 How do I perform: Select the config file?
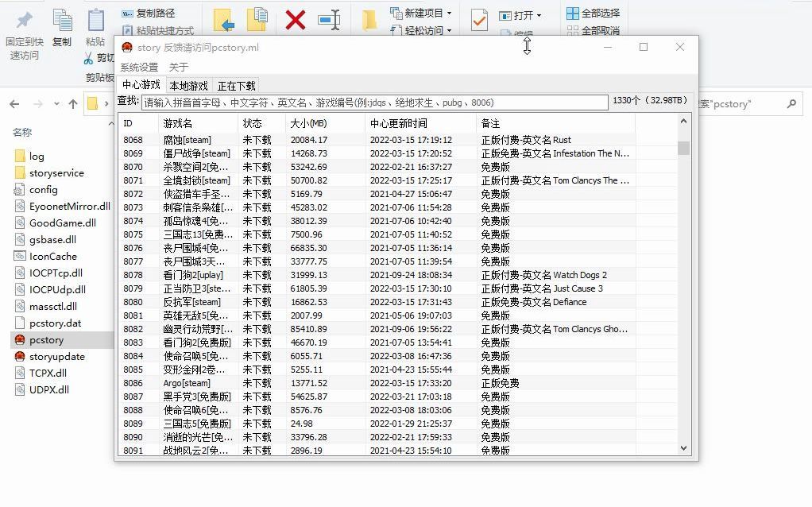[x=37, y=190]
